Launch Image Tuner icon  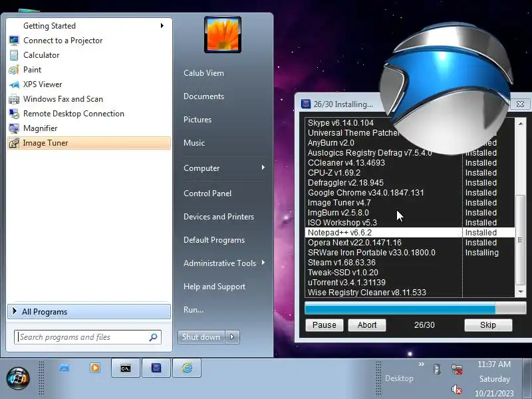[x=14, y=143]
